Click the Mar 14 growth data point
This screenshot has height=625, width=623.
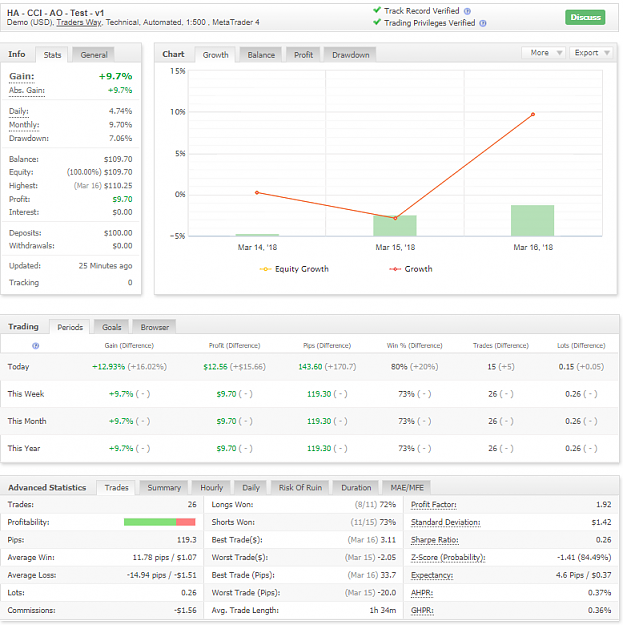257,193
